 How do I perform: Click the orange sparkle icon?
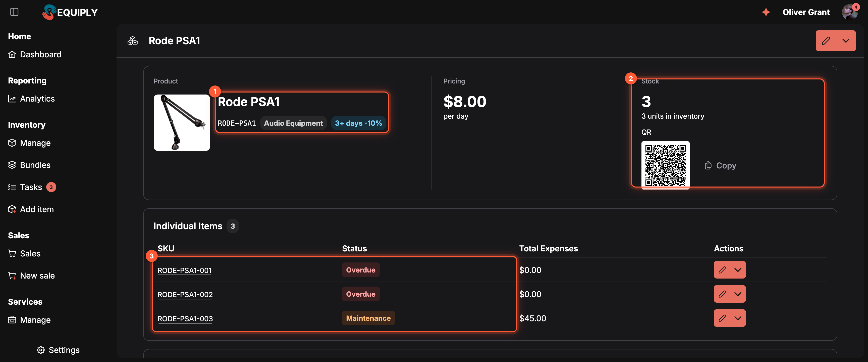[766, 12]
